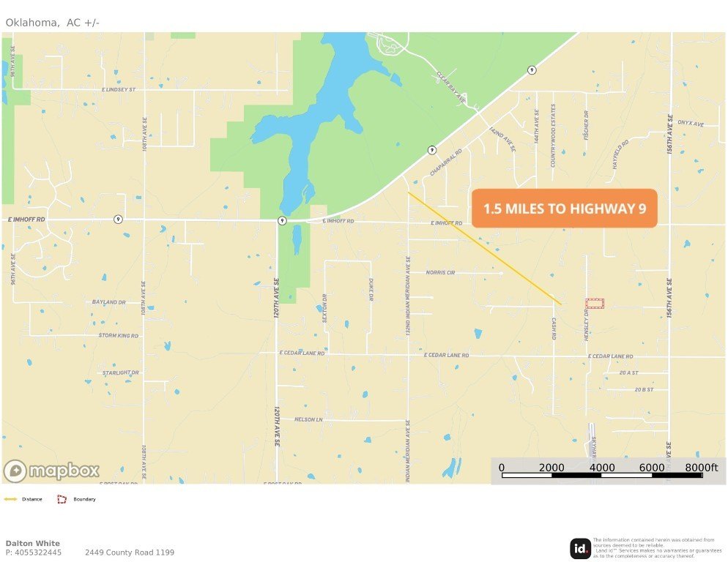728x562 pixels.
Task: Click the red dashed property boundary parcel
Action: coord(595,304)
